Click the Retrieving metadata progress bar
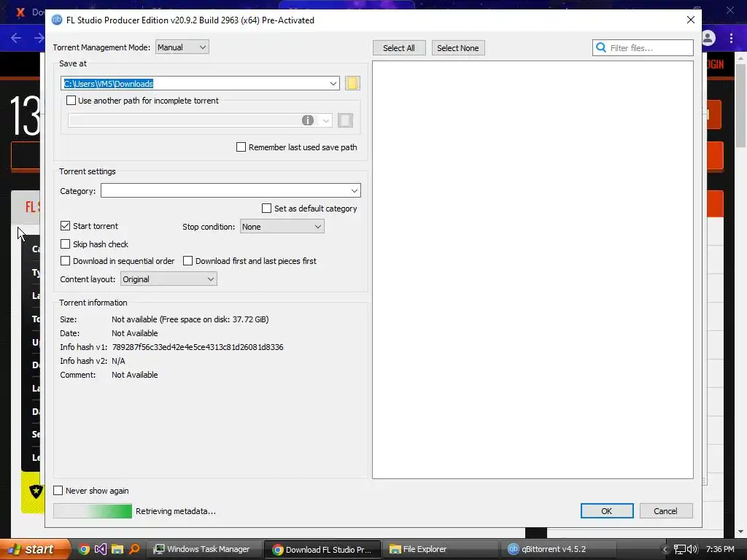Image resolution: width=747 pixels, height=560 pixels. (93, 511)
